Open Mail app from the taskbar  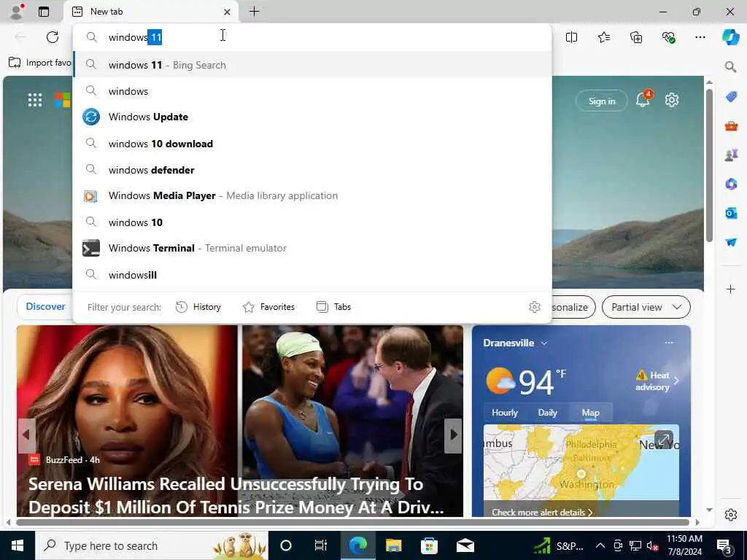[465, 545]
